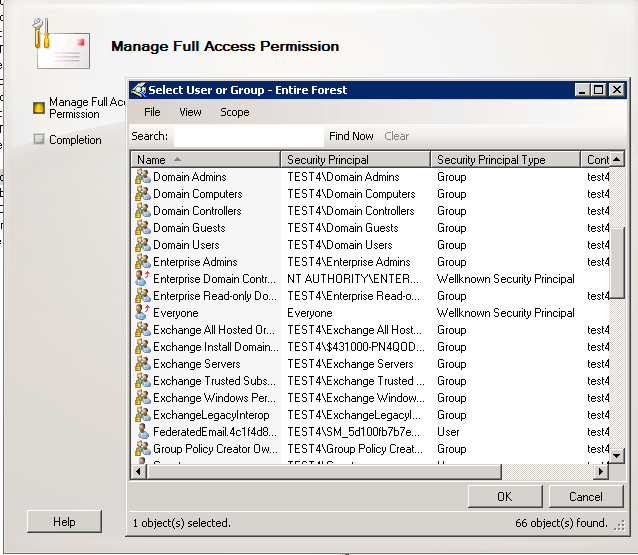Click into the Search text field
Image resolution: width=638 pixels, height=555 pixels.
pos(249,136)
